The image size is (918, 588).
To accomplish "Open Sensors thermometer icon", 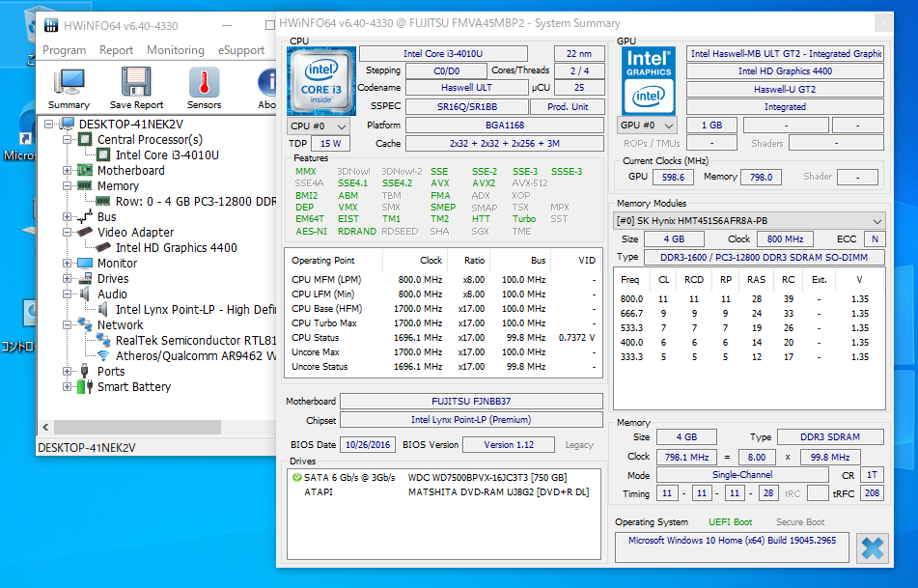I will (x=204, y=81).
